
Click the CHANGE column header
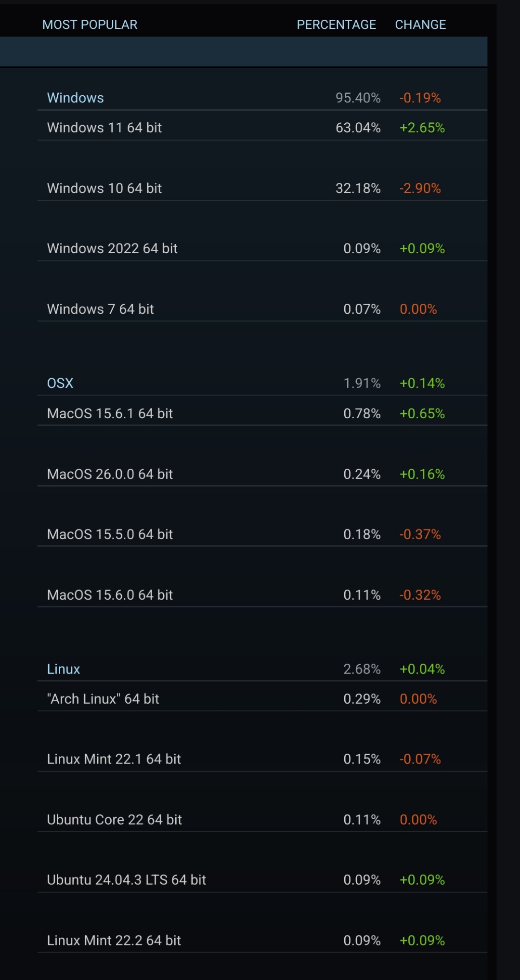(420, 25)
